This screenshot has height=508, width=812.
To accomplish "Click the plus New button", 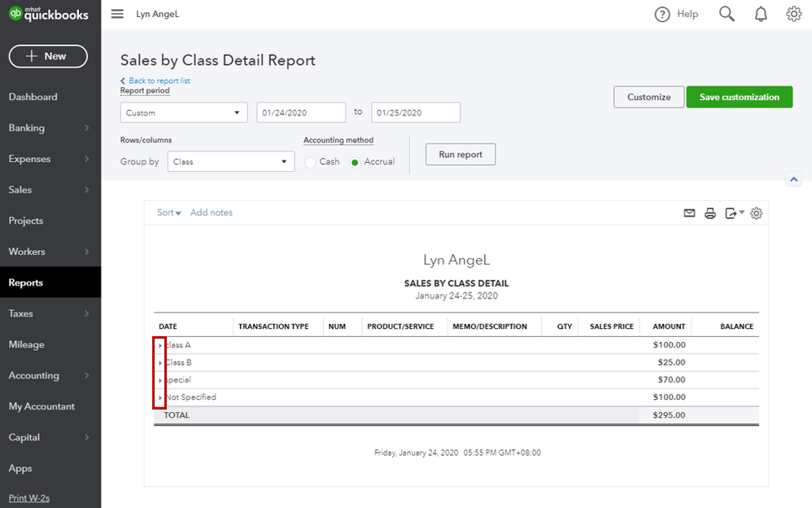I will (48, 56).
